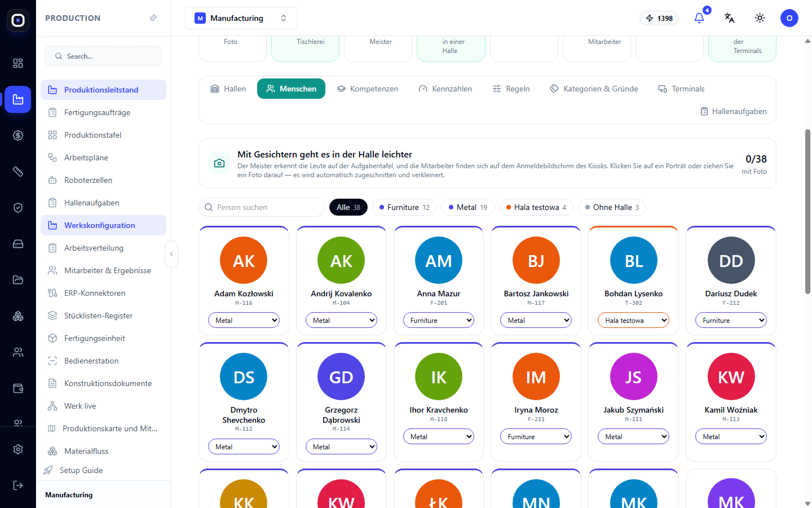Open the logout icon in left rail
Viewport: 812px width, 508px height.
[18, 485]
